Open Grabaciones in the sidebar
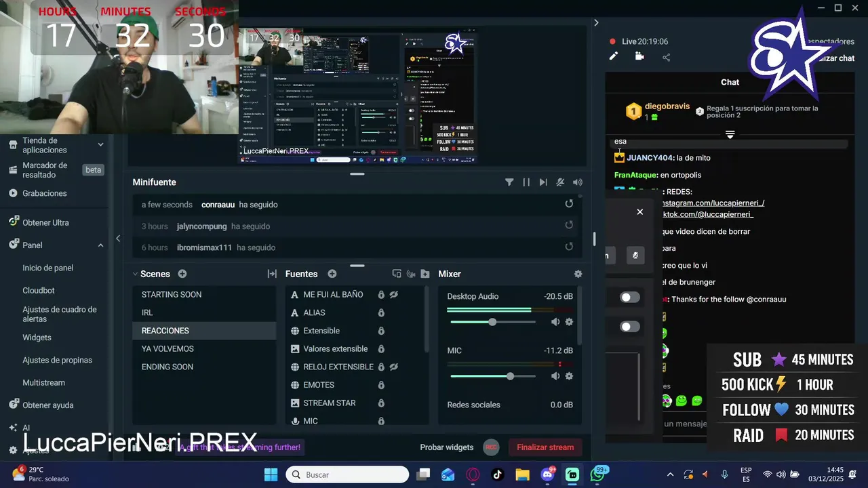This screenshot has width=868, height=488. [45, 193]
